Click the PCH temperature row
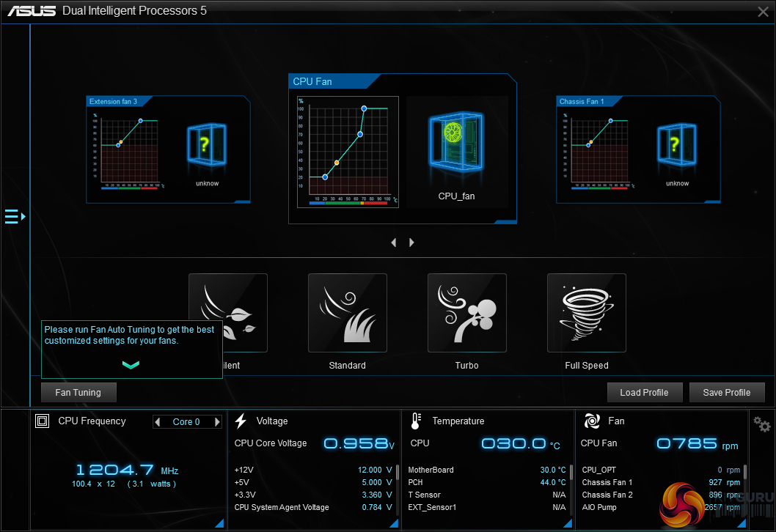The width and height of the screenshot is (776, 532). 487,482
